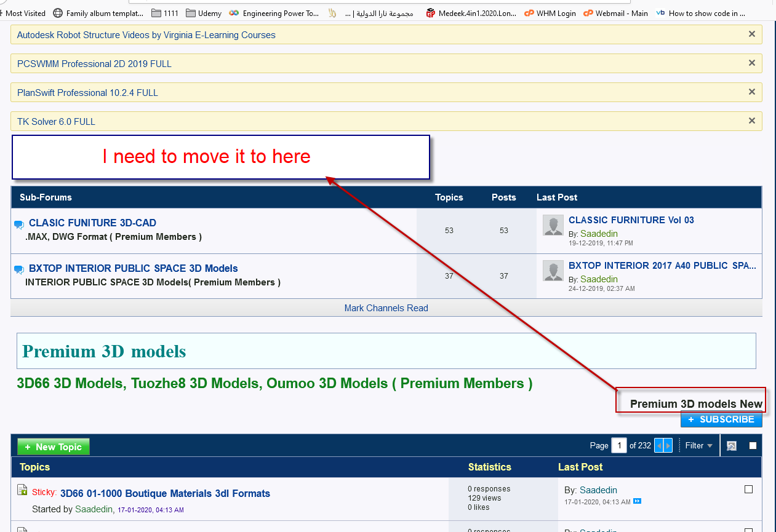This screenshot has width=776, height=532.
Task: Dismiss the PCSWMM Professional 2D 2019 notice
Action: tap(751, 63)
